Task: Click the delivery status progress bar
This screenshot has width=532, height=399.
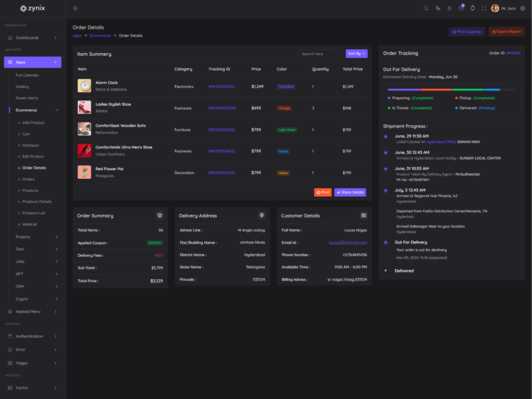Action: (x=452, y=89)
